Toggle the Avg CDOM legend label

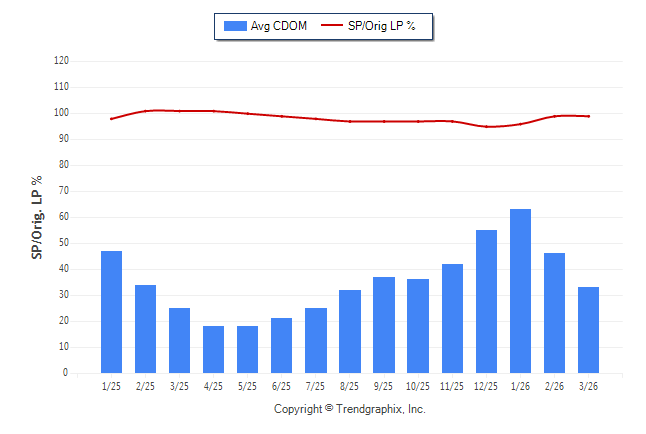pyautogui.click(x=279, y=26)
